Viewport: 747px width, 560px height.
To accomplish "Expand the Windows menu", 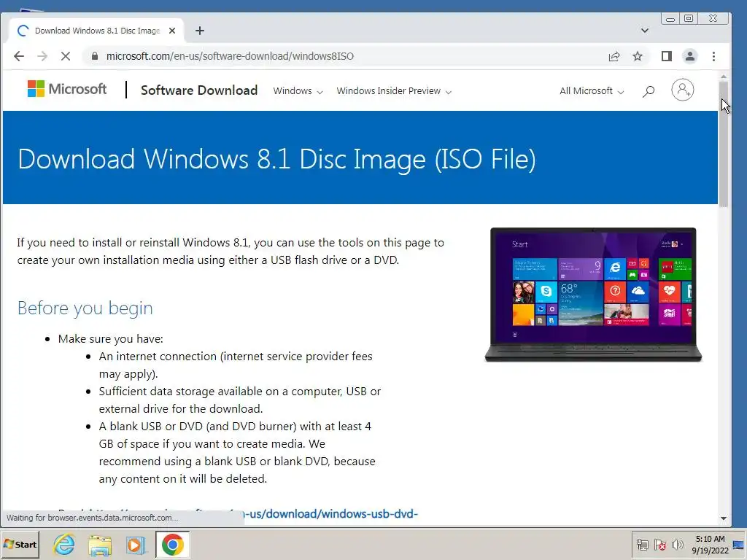I will (x=298, y=91).
